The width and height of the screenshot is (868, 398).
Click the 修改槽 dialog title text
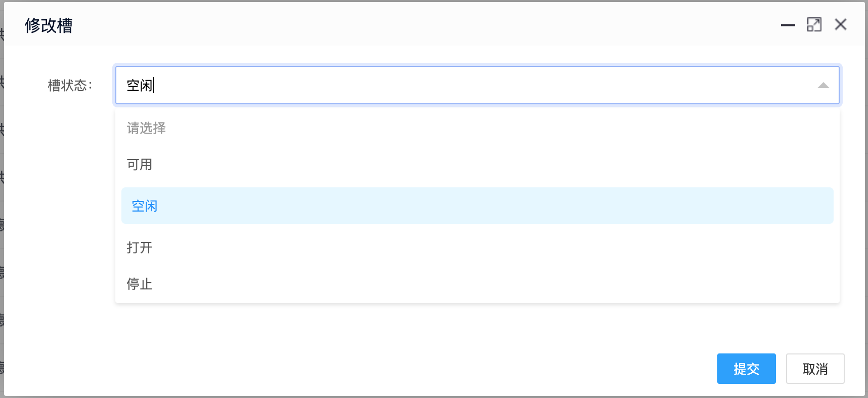[49, 25]
